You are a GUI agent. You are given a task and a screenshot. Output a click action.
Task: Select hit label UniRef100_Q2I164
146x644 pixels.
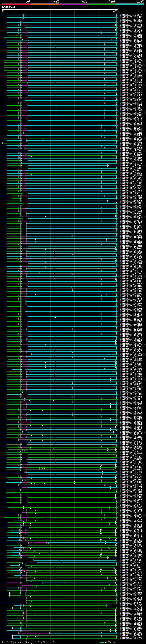pos(131,37)
